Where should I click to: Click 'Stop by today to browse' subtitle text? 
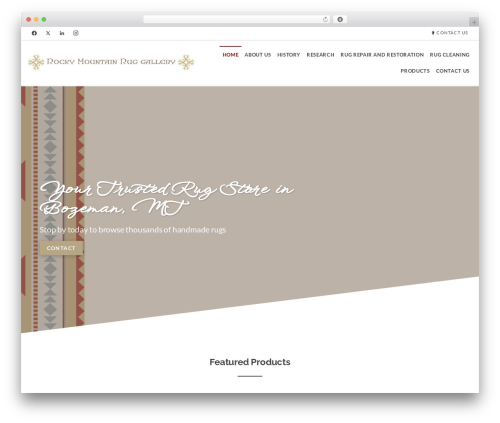[133, 230]
